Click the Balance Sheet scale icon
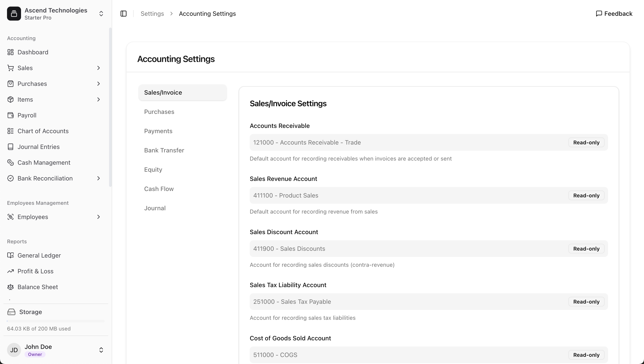Screen dimensions: 644x364 tap(11, 286)
